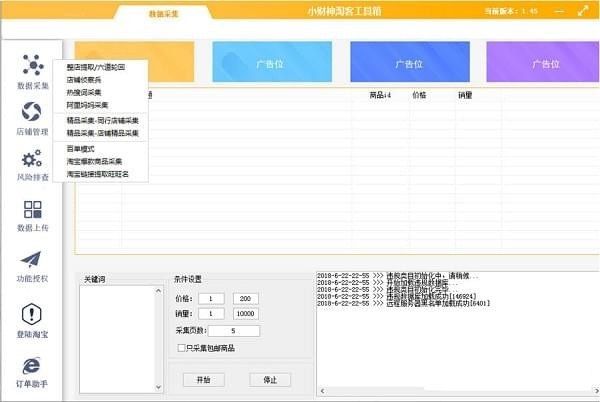
Task: Click the orange ad banner
Action: click(x=171, y=62)
